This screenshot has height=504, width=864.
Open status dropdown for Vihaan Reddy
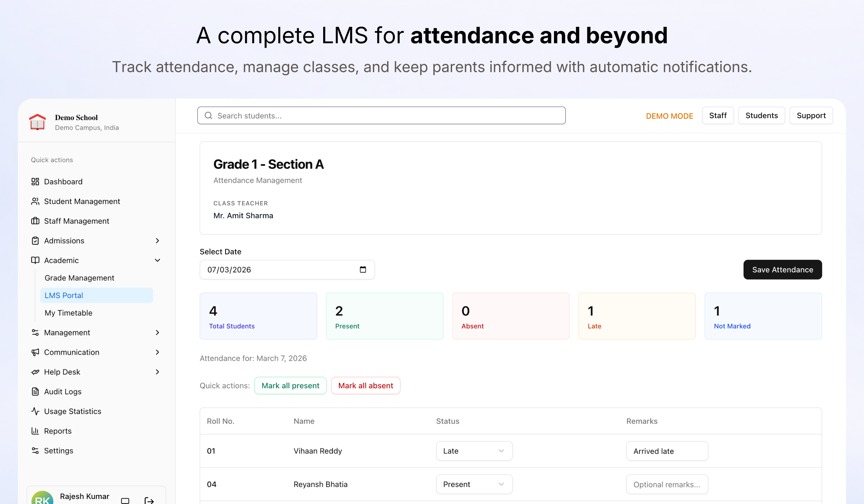[474, 451]
